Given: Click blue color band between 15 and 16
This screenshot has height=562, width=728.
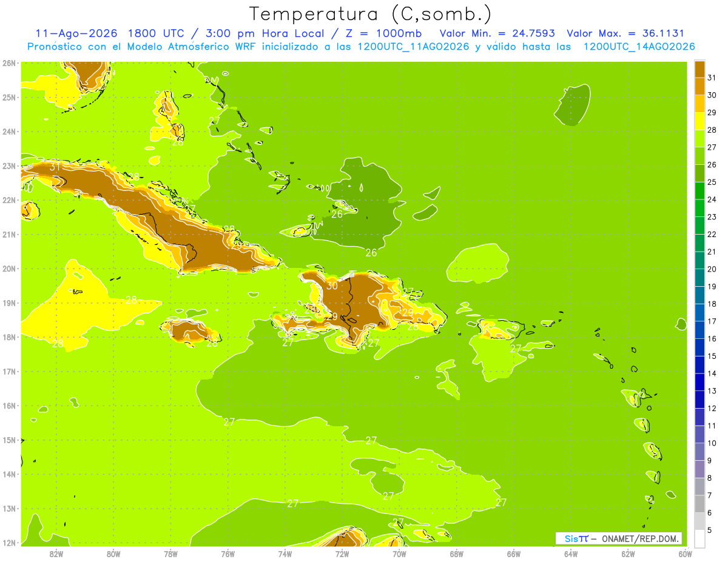Looking at the screenshot, I should tap(699, 347).
